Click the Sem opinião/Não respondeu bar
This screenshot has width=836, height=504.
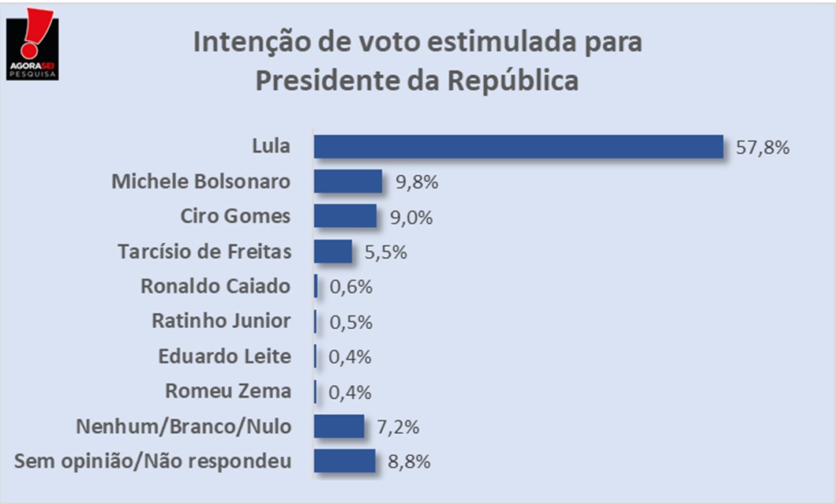pyautogui.click(x=344, y=461)
